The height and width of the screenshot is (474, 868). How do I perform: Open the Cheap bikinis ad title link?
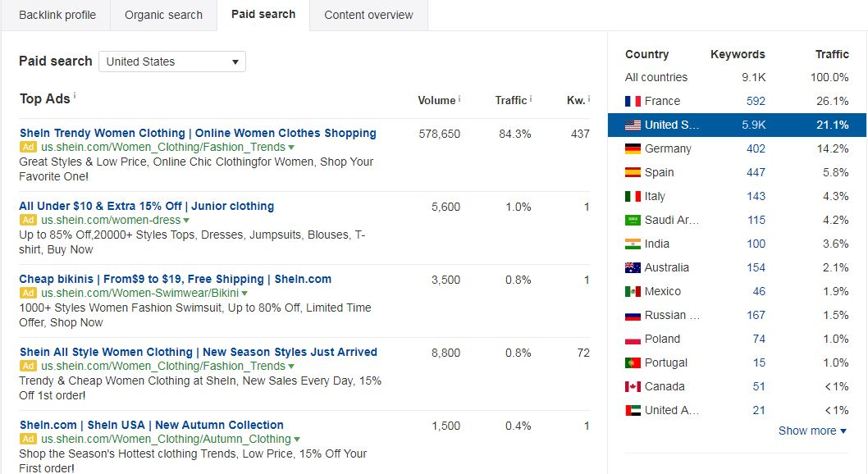176,280
